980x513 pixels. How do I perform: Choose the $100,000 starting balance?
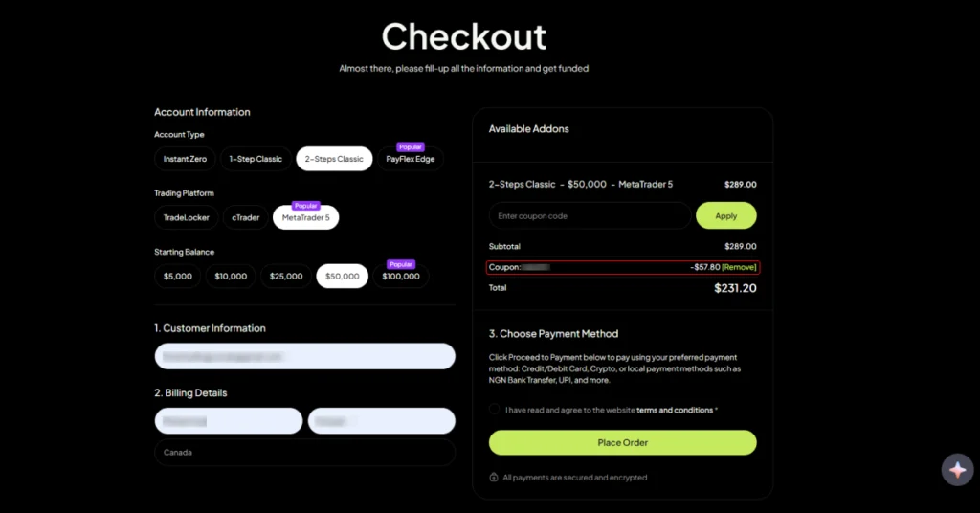coord(401,277)
